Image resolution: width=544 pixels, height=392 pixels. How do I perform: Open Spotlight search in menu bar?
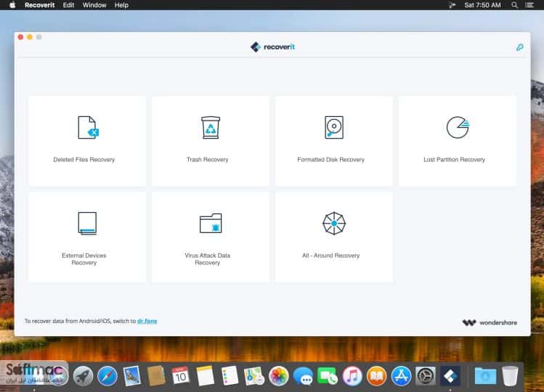pyautogui.click(x=514, y=5)
